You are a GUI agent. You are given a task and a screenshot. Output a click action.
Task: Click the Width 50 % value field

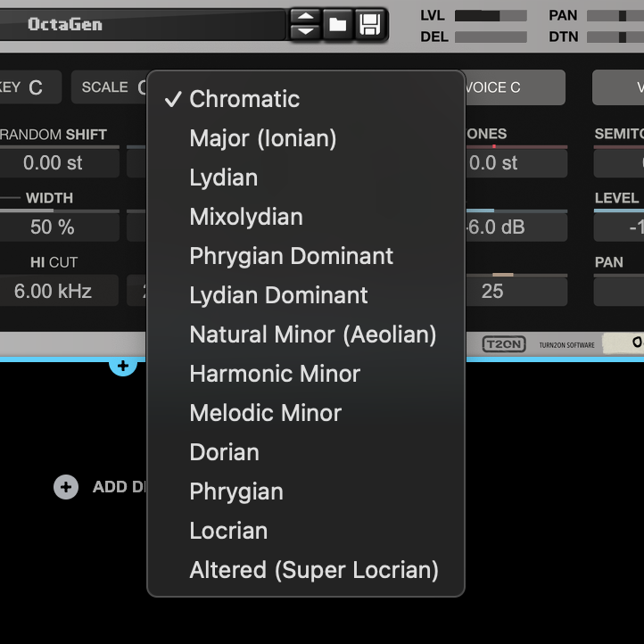59,227
